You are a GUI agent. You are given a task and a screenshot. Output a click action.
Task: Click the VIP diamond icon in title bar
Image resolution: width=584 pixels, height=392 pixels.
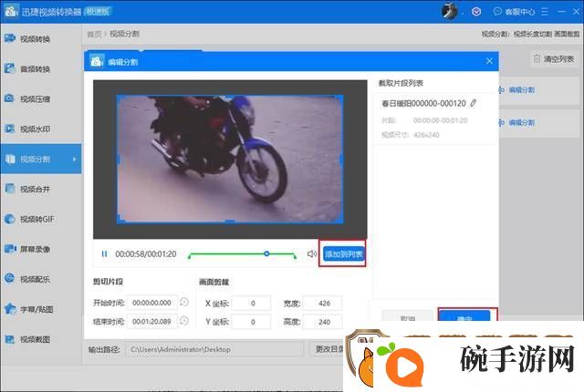click(476, 12)
